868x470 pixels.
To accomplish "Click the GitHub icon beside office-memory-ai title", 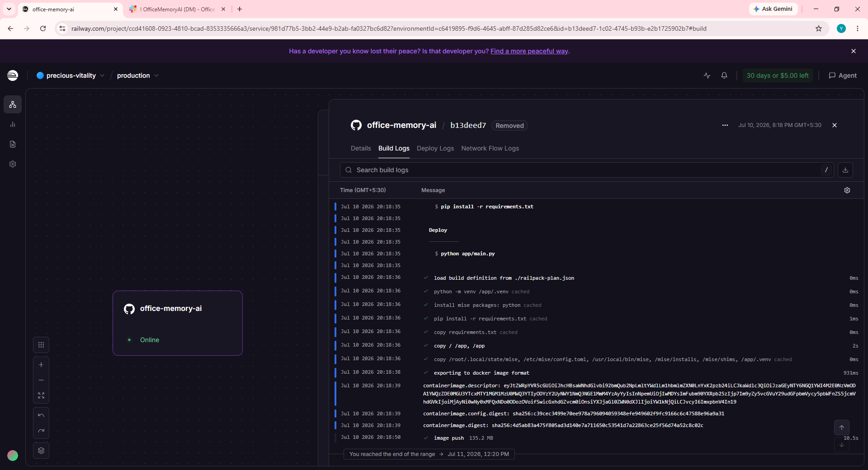I will coord(356,125).
